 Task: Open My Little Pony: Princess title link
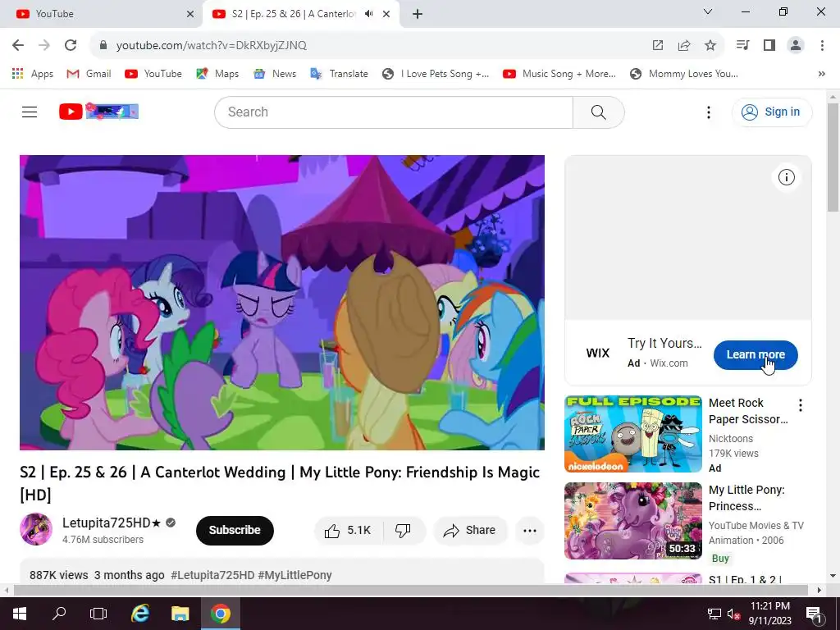coord(746,498)
